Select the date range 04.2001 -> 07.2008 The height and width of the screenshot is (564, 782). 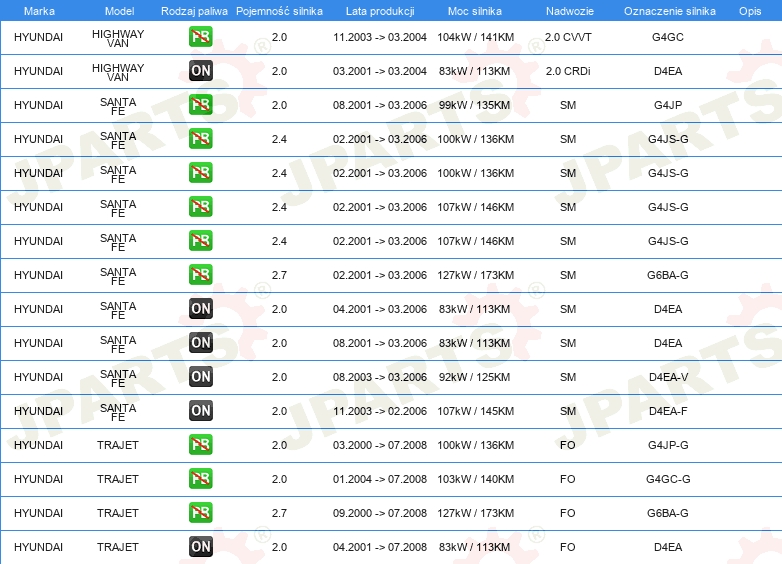pos(380,547)
